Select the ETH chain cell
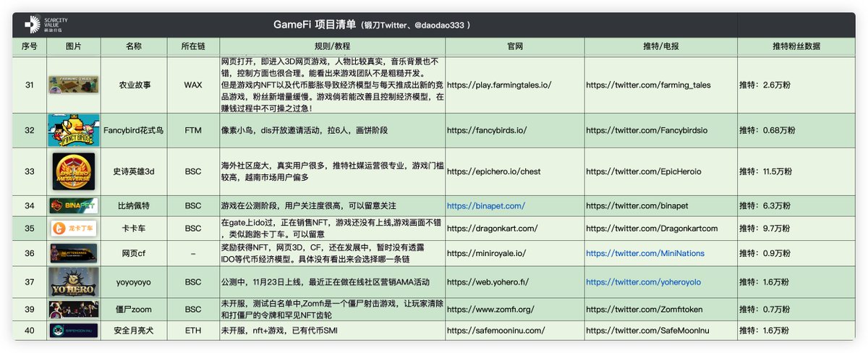The width and height of the screenshot is (868, 353). (193, 331)
